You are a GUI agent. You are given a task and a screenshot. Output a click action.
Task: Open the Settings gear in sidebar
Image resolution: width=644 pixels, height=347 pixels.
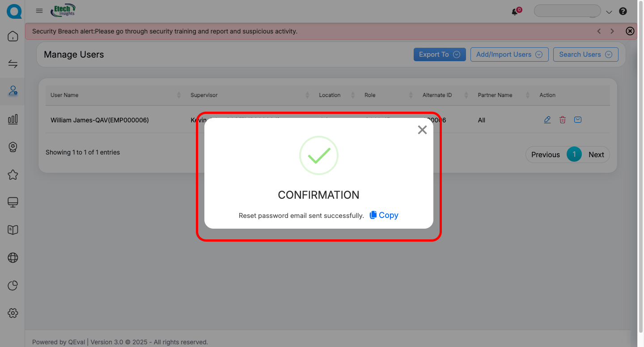click(13, 313)
